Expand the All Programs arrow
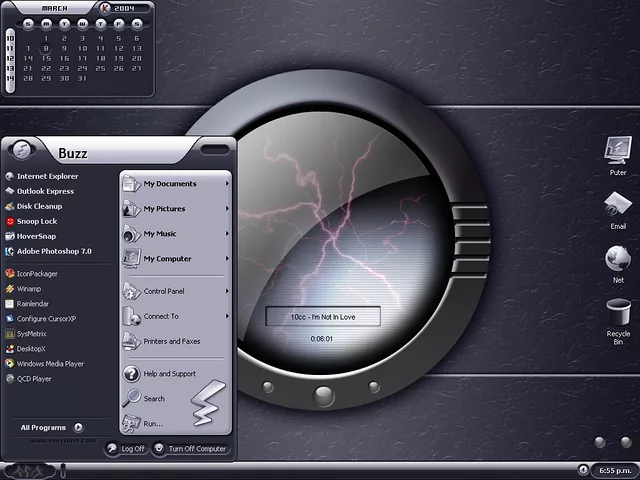Viewport: 640px width, 480px height. tap(79, 427)
